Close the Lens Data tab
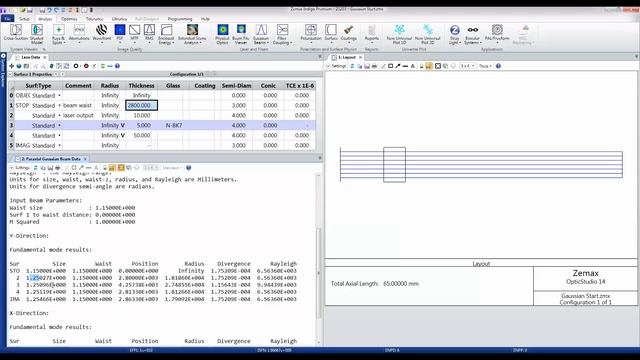640x360 pixels. [45, 57]
